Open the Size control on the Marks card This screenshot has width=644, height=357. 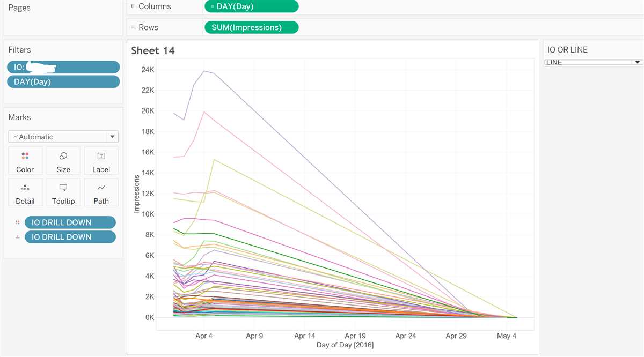click(63, 160)
